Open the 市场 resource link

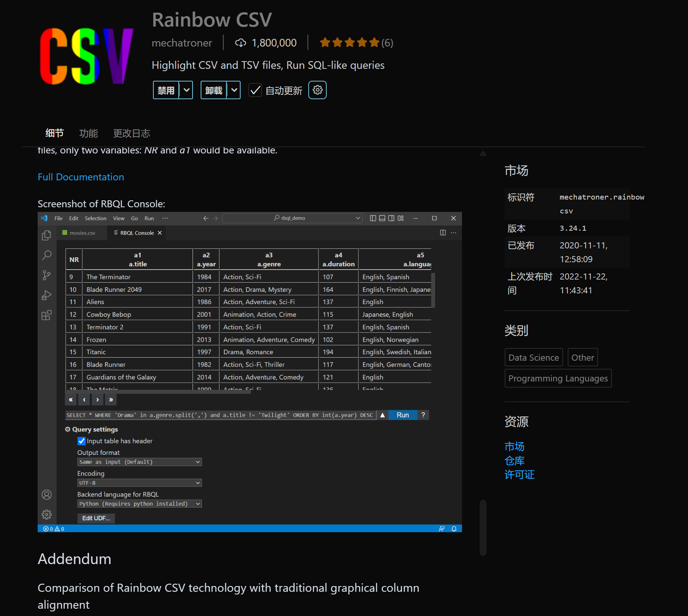pyautogui.click(x=514, y=446)
